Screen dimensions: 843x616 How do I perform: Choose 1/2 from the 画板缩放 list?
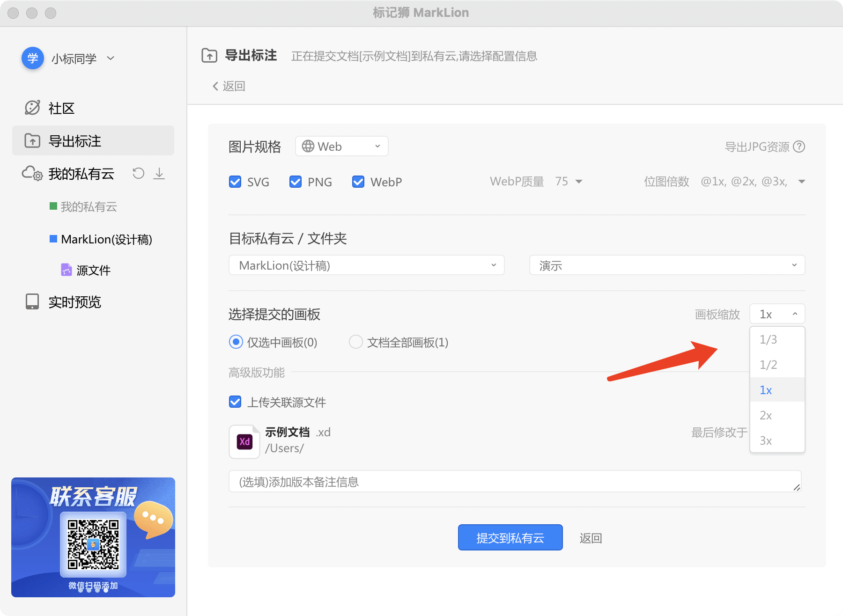point(768,365)
